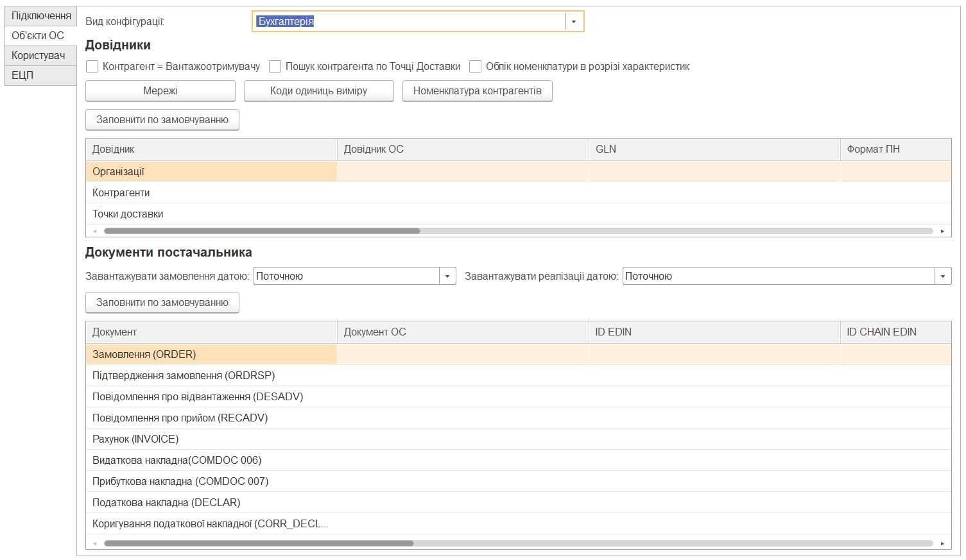Click the Документ column header

211,332
